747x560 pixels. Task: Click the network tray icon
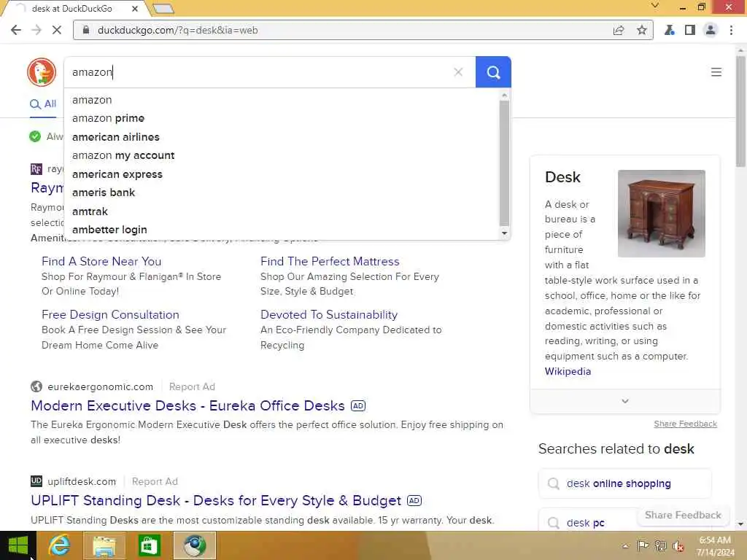(x=660, y=545)
